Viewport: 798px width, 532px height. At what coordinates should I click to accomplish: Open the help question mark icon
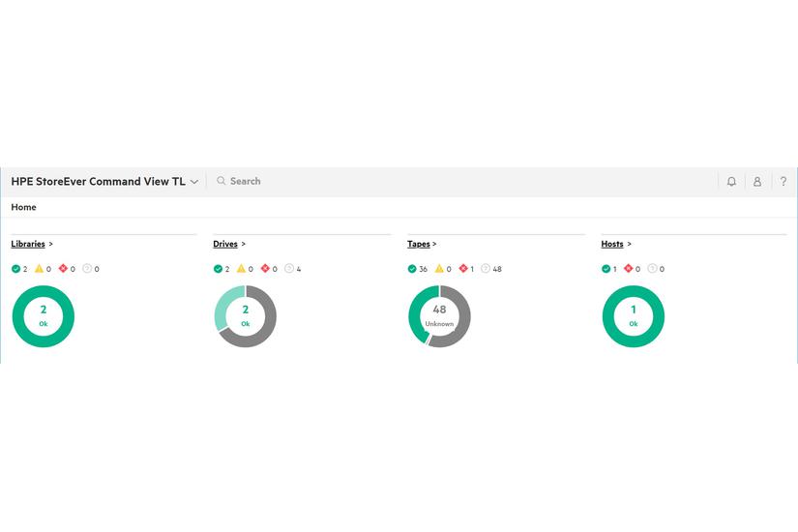coord(783,181)
